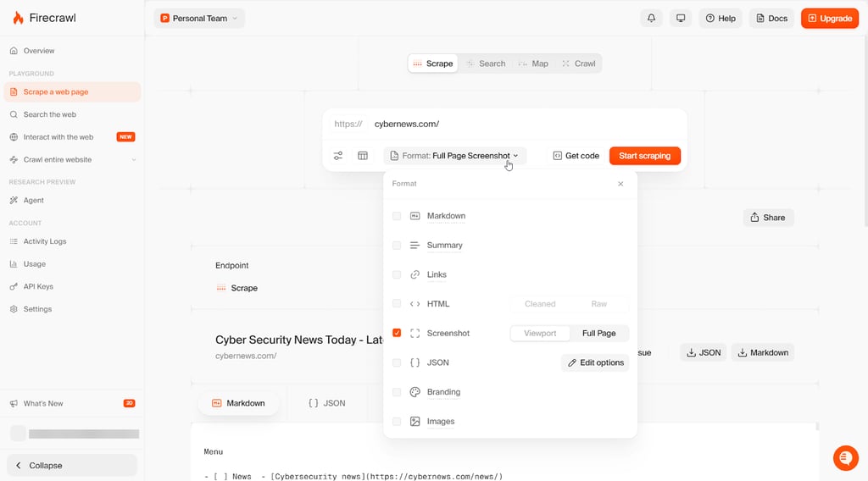
Task: Select Cleaned HTML option
Action: click(540, 304)
